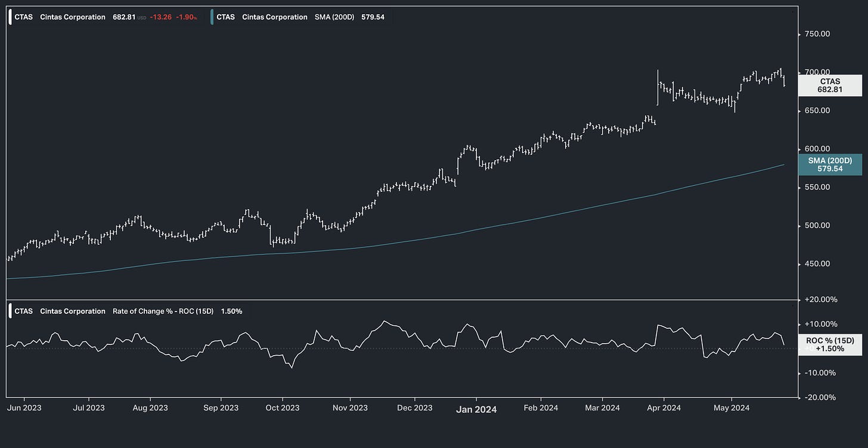Click the red -13.26 price change value
Image resolution: width=868 pixels, height=448 pixels.
(161, 17)
